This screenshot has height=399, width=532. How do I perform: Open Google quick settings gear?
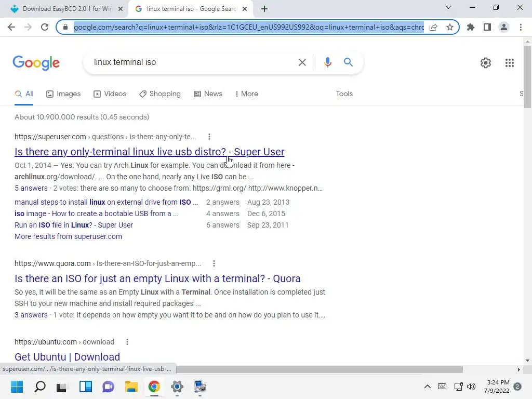pos(486,63)
